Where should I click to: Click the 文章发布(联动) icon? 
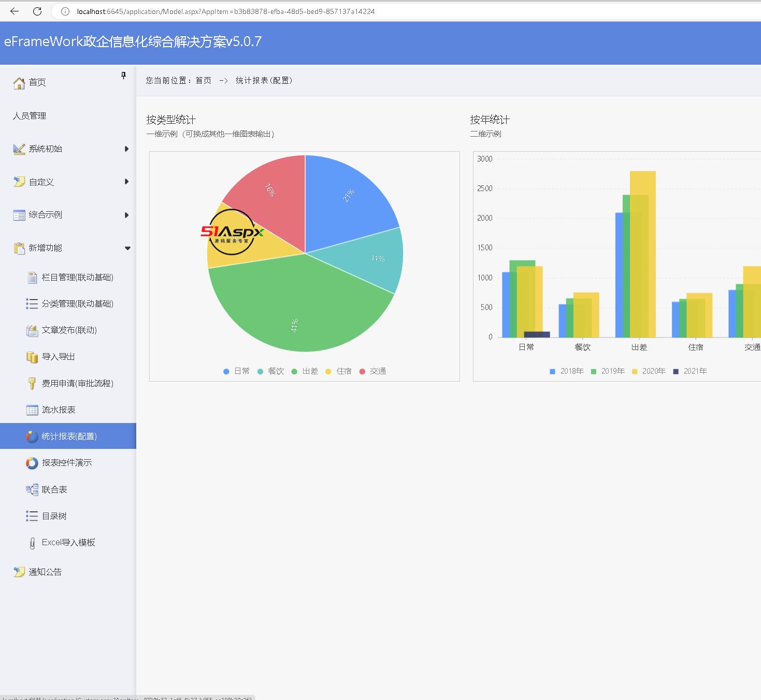click(x=32, y=330)
